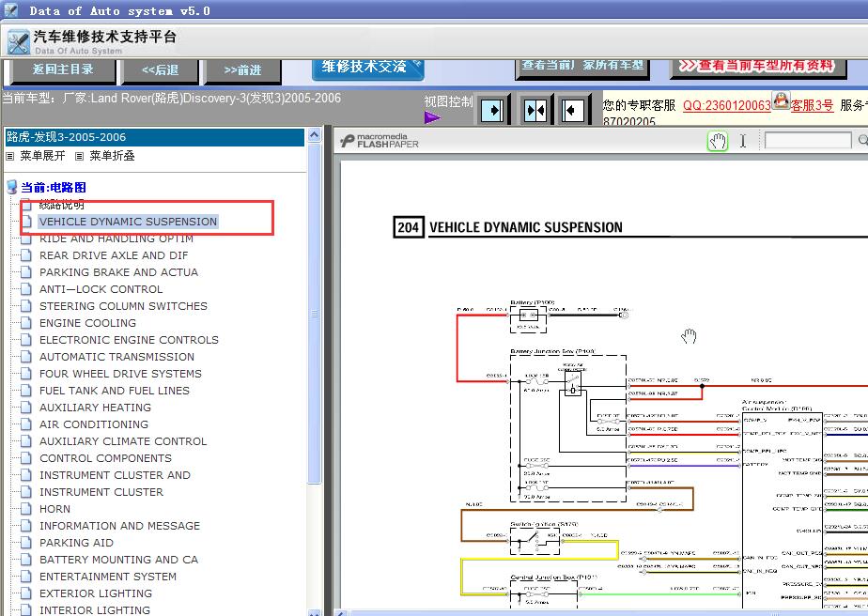
Task: Open the 客服3号 link
Action: tap(812, 105)
